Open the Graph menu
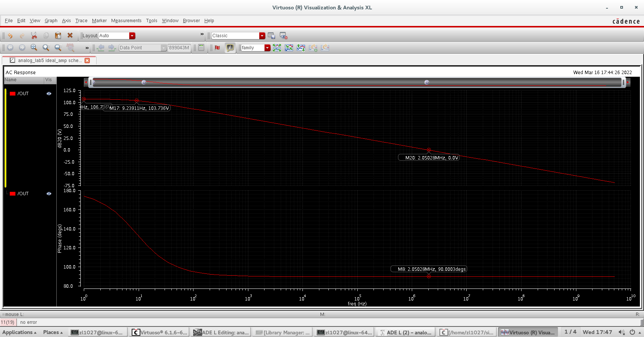 pyautogui.click(x=51, y=21)
